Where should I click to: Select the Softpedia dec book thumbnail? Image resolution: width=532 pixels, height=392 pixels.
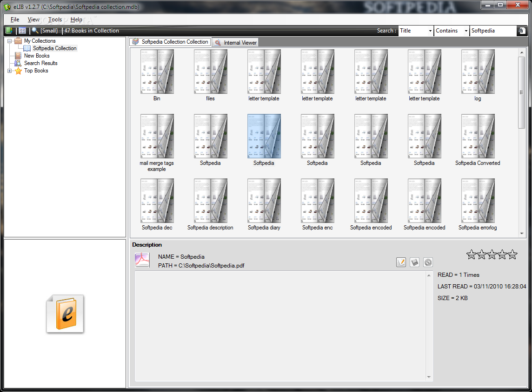pyautogui.click(x=157, y=205)
